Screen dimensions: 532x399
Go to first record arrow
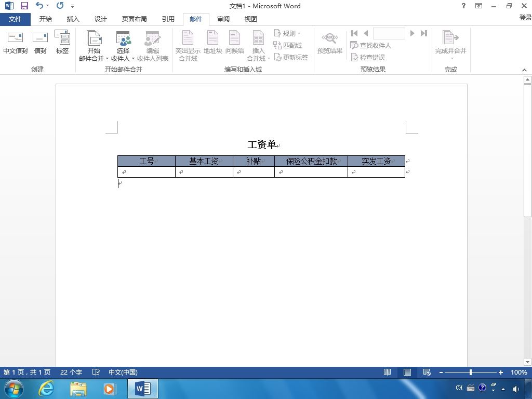354,33
